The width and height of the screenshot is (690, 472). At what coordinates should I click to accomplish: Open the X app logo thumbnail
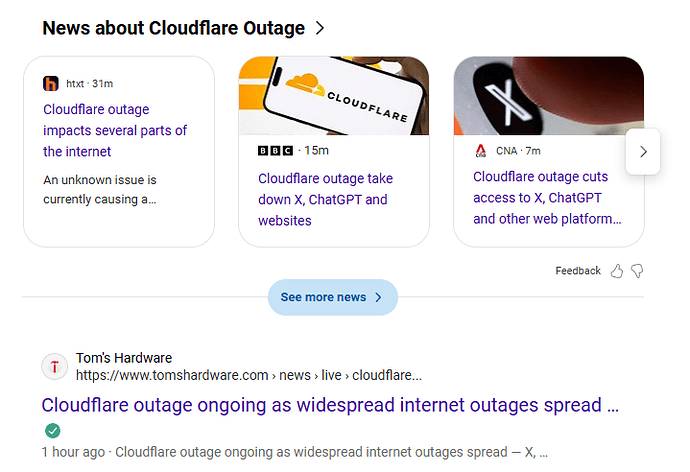[x=548, y=95]
